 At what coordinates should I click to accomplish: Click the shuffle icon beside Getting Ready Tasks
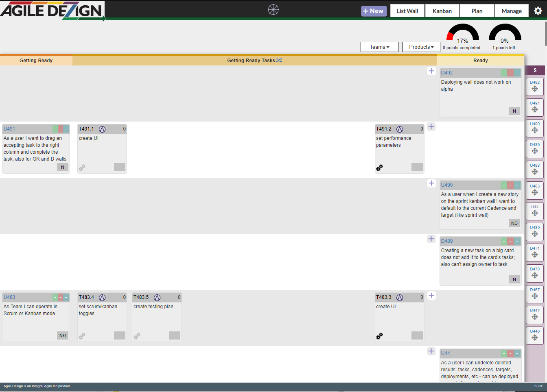tap(279, 61)
